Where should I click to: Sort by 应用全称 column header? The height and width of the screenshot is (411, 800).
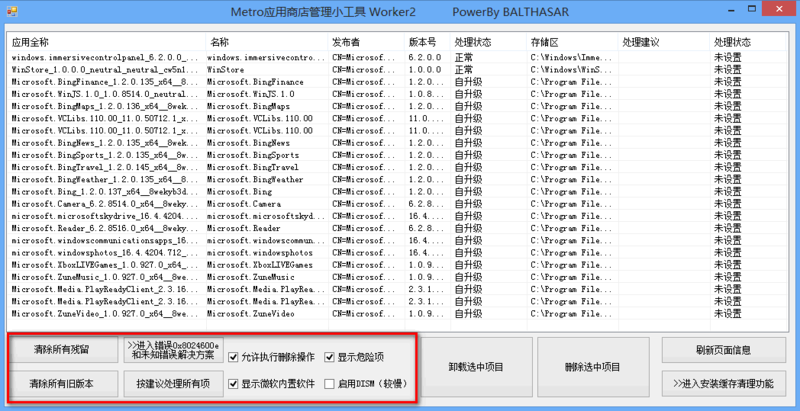click(x=107, y=42)
